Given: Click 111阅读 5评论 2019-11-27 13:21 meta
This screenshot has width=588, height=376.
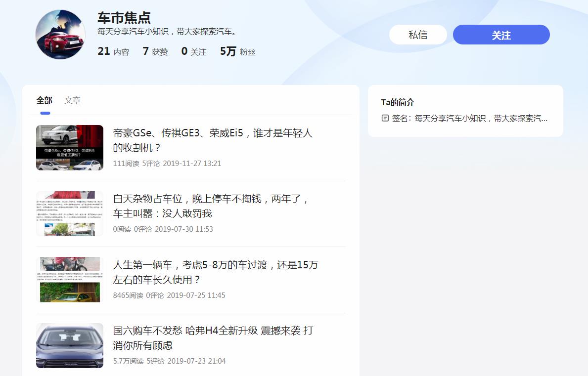Looking at the screenshot, I should 167,163.
